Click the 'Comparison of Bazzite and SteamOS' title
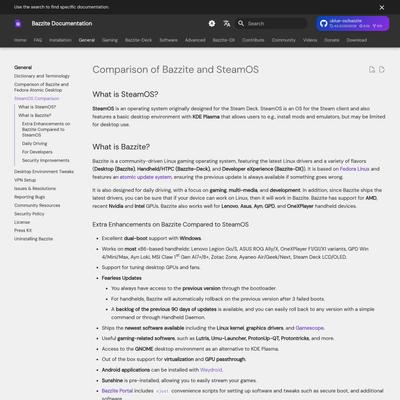 [175, 70]
